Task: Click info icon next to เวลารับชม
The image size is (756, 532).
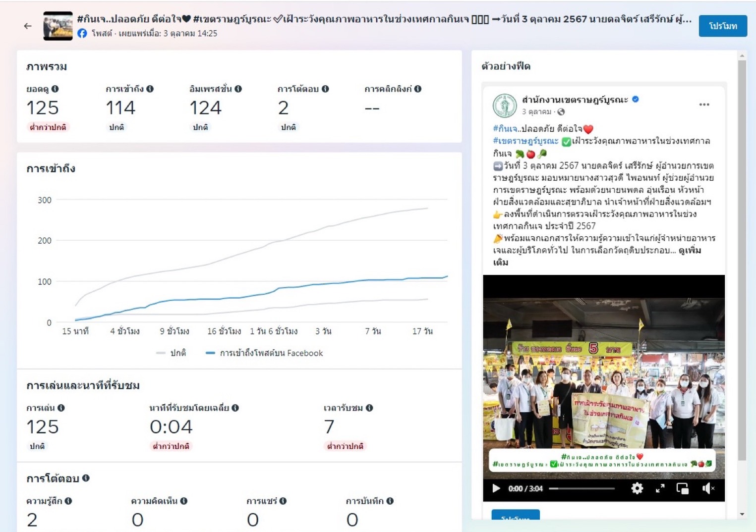Action: 369,408
